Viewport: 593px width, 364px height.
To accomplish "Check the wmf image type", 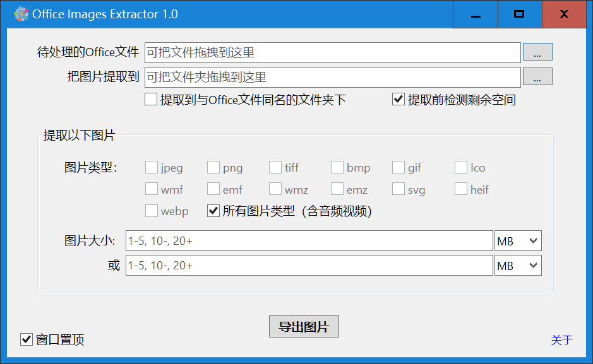I will click(152, 189).
